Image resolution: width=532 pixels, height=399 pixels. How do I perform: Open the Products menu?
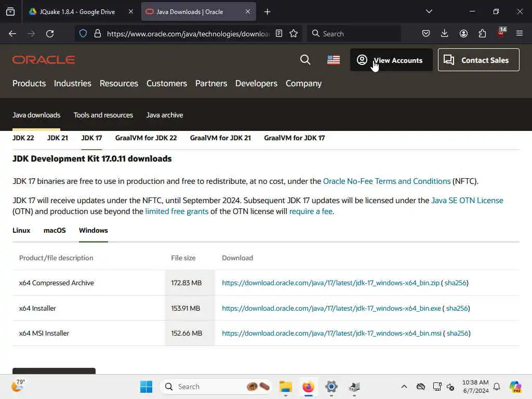(x=29, y=84)
